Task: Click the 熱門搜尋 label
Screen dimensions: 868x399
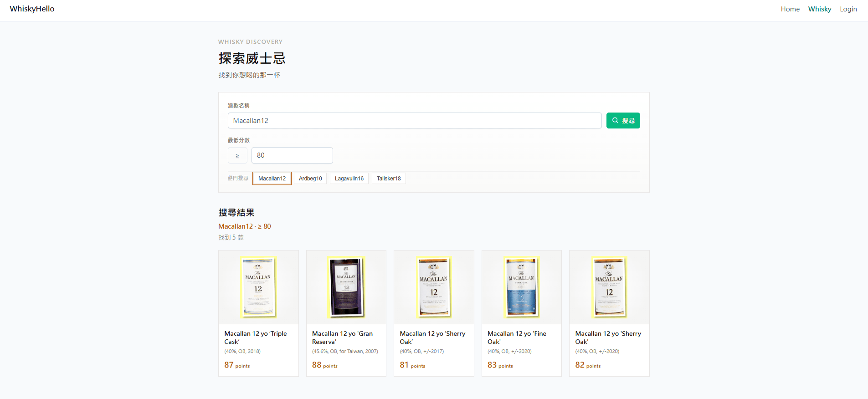Action: [238, 178]
